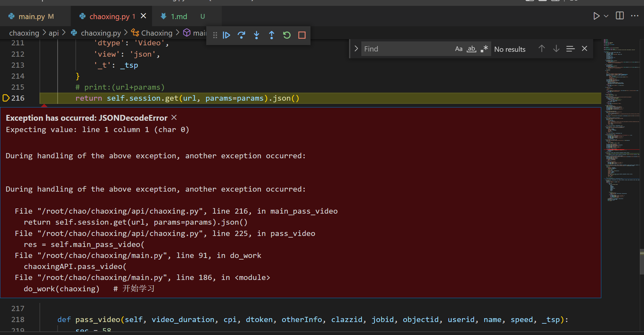Close the Find widget
The image size is (644, 335).
coord(584,49)
